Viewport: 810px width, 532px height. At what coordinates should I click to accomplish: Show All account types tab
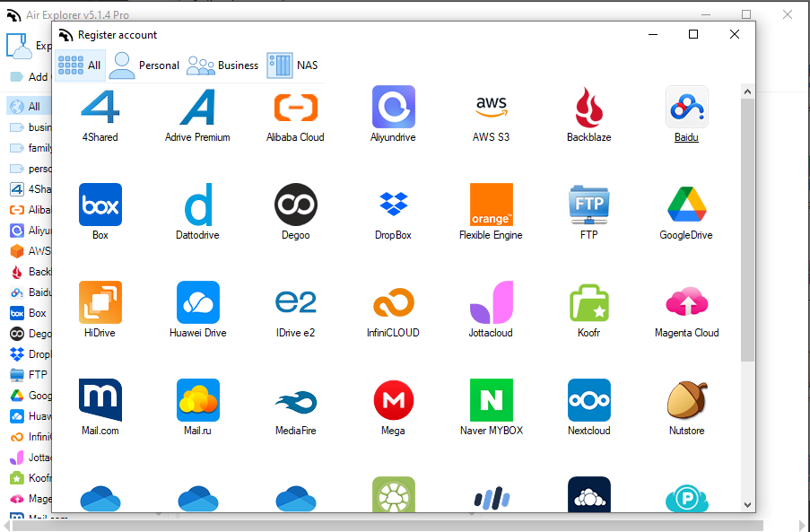(80, 65)
